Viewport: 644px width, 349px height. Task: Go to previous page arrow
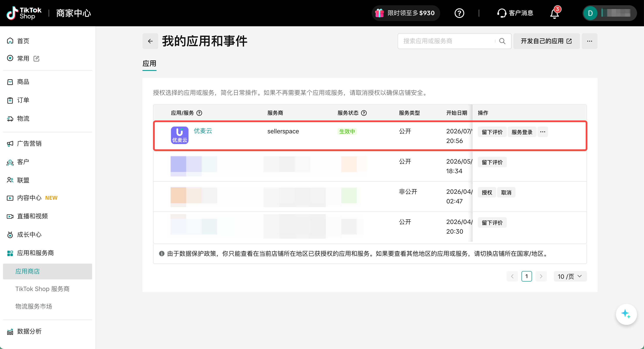tap(512, 276)
